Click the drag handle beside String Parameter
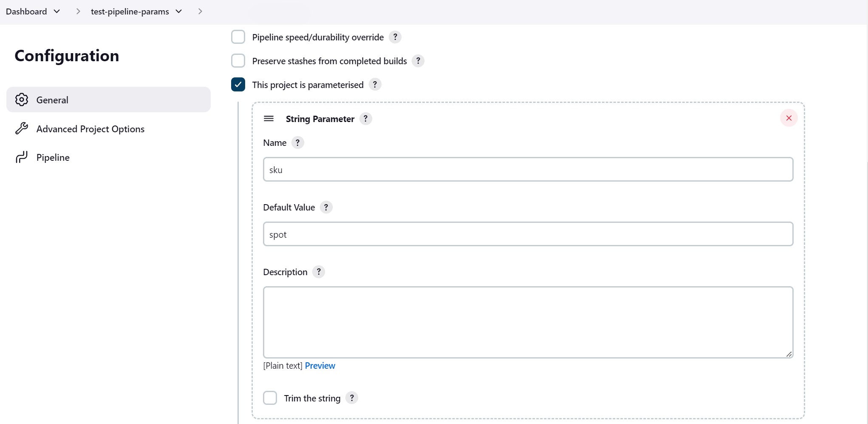The width and height of the screenshot is (868, 424). click(269, 119)
